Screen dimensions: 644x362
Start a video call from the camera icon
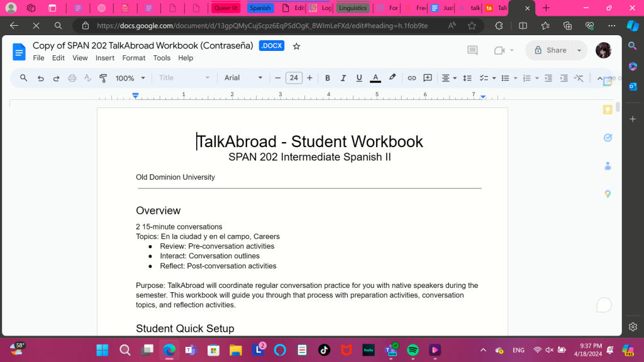499,50
